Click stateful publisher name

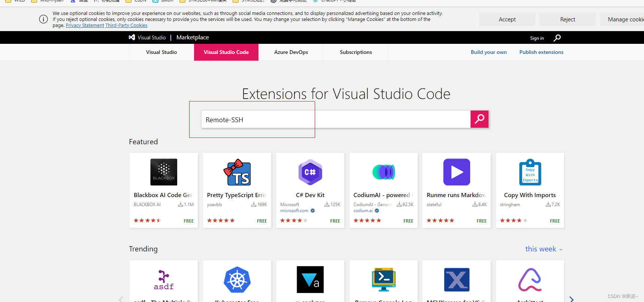point(434,205)
